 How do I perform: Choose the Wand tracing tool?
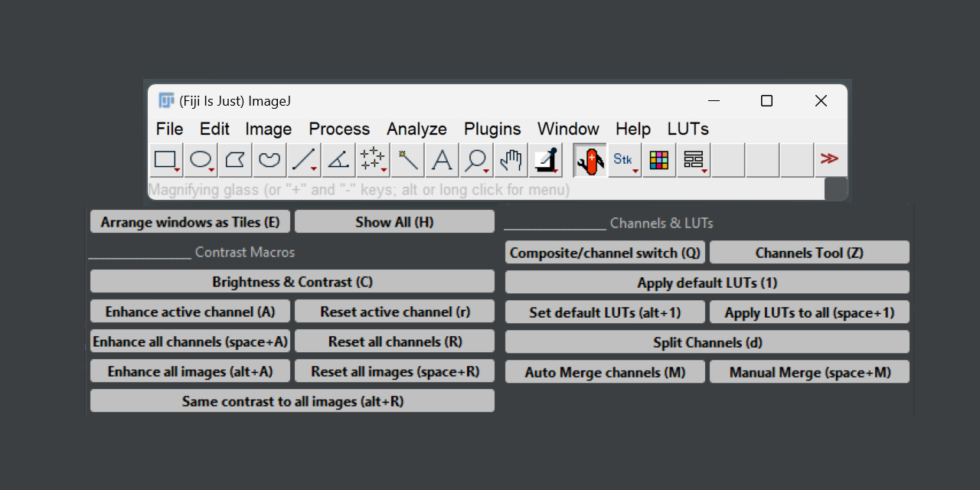click(407, 159)
